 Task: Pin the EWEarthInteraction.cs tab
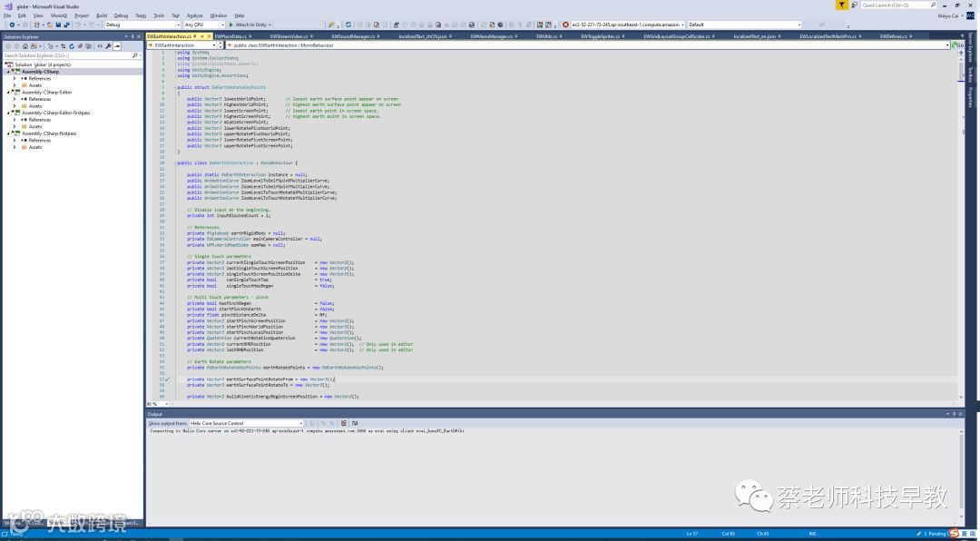pyautogui.click(x=194, y=36)
